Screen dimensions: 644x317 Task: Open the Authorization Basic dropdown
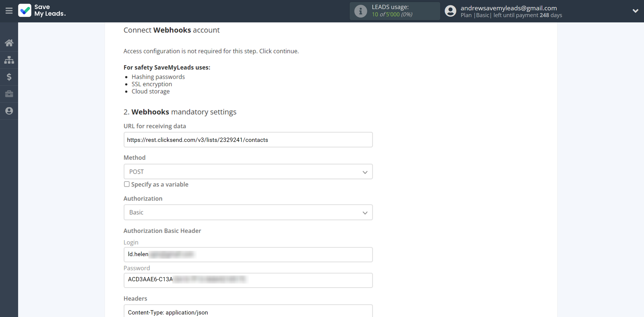click(x=248, y=212)
